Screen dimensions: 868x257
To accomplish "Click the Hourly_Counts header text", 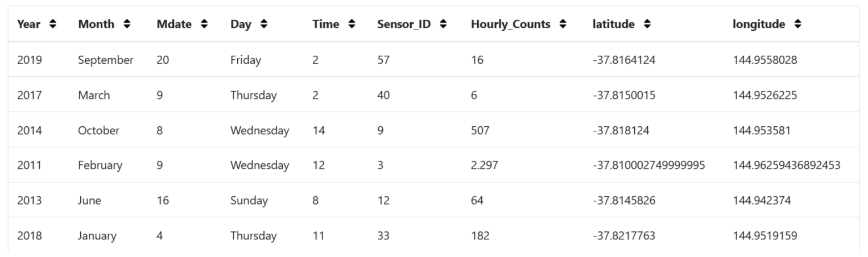I will 511,24.
